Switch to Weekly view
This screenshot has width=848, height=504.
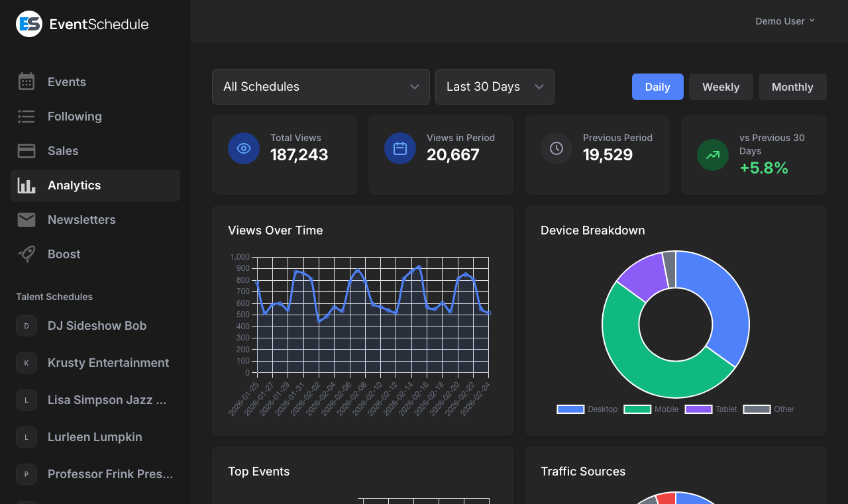click(721, 87)
